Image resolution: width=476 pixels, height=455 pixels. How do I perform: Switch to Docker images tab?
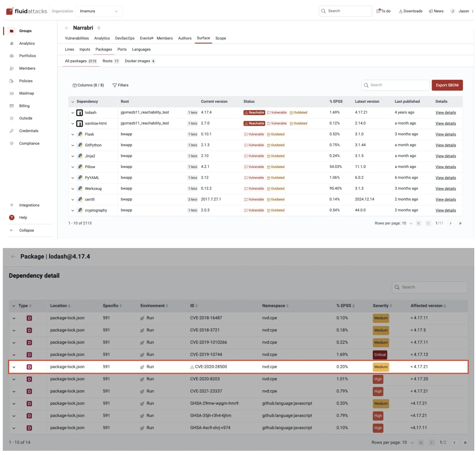(140, 61)
